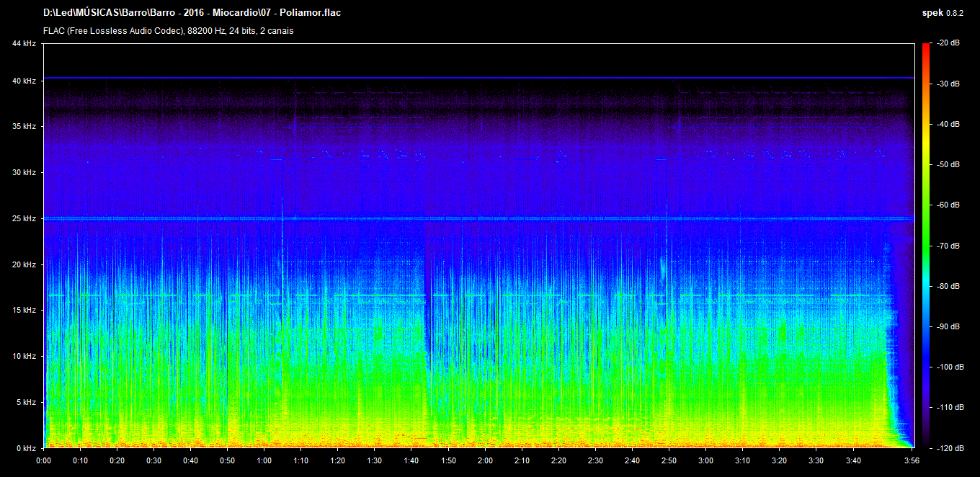
Task: Click the 30 kHz frequency axis label
Action: pos(24,173)
